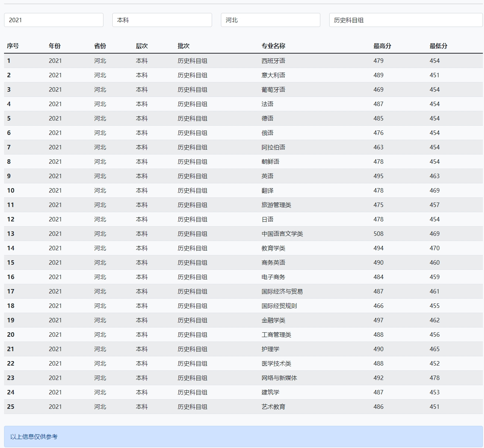Click the highest score 508 value
This screenshot has height=448, width=484.
point(378,234)
